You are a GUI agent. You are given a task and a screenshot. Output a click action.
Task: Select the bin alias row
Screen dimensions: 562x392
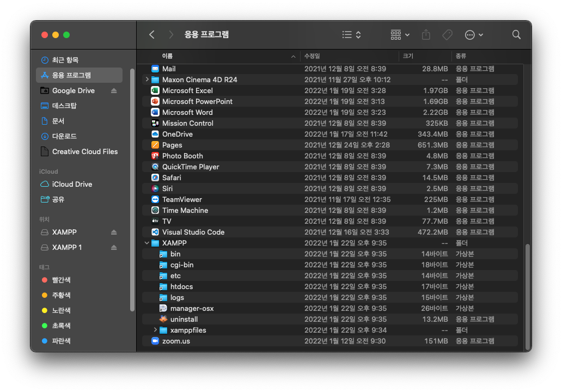330,254
